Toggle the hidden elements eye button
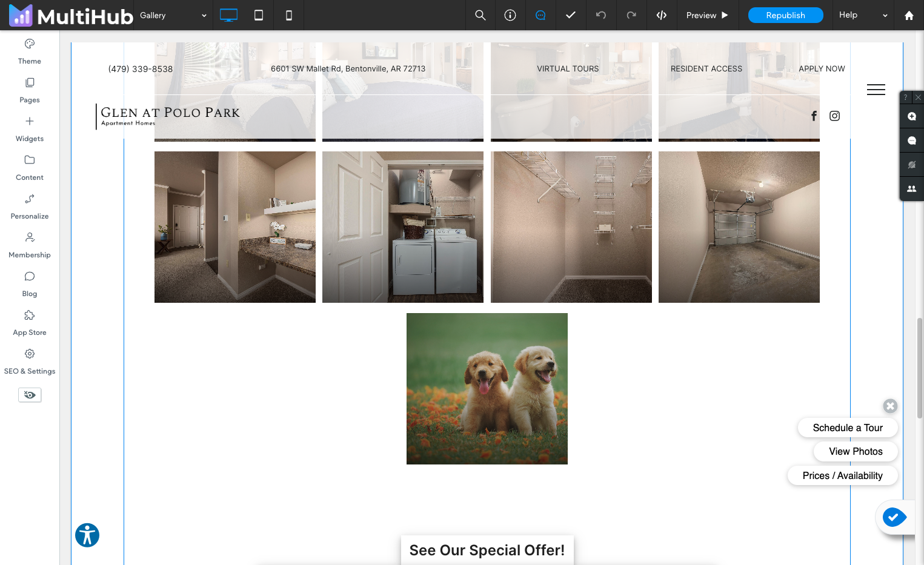The height and width of the screenshot is (565, 924). [x=30, y=395]
